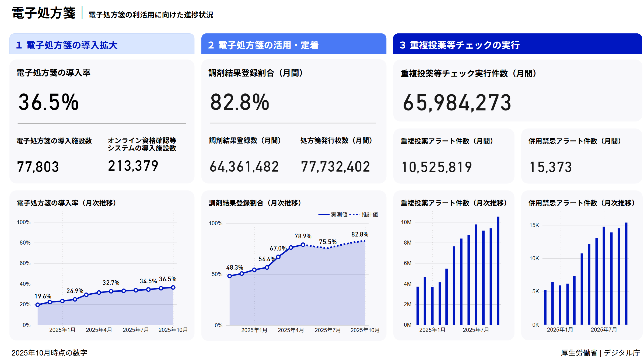Click the 36.5% adoption rate headline figure
This screenshot has width=644, height=362.
click(48, 102)
